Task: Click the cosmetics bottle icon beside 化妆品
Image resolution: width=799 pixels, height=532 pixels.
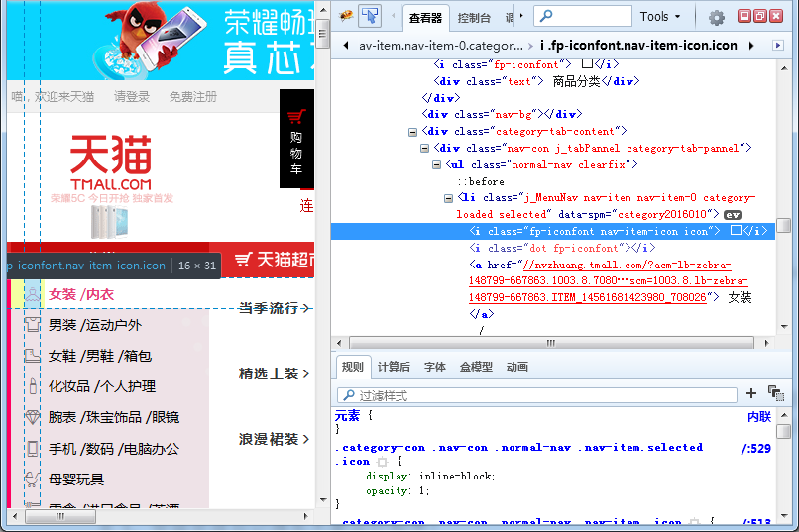Action: click(x=32, y=386)
